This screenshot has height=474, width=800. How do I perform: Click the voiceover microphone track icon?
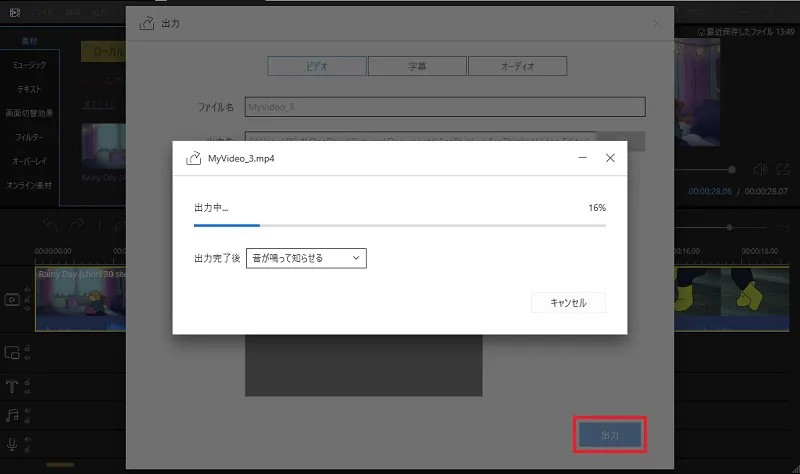[x=13, y=444]
